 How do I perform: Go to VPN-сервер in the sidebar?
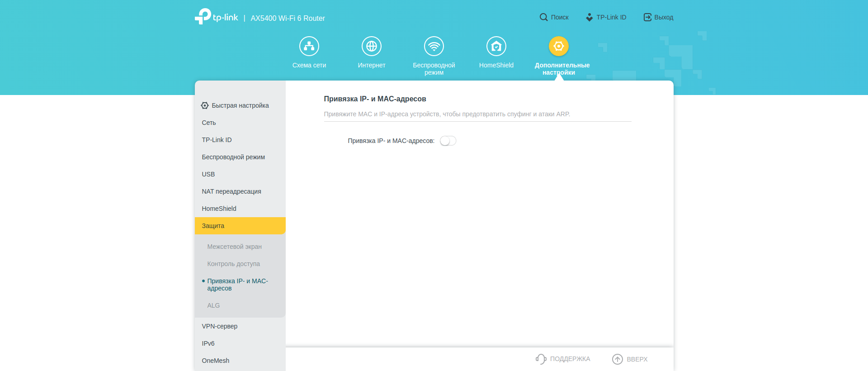pyautogui.click(x=220, y=326)
